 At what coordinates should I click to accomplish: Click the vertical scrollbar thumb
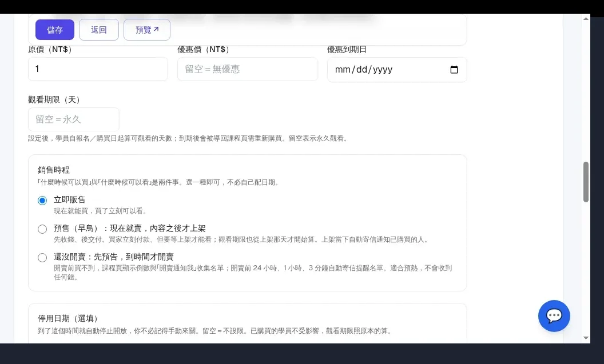586,182
